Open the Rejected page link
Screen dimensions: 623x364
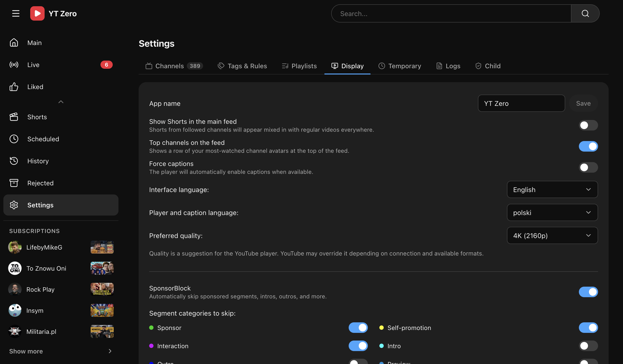[x=61, y=183]
